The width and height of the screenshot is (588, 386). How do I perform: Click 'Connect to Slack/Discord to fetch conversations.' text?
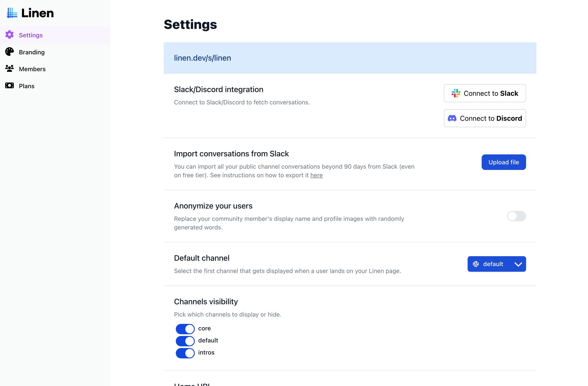click(242, 102)
